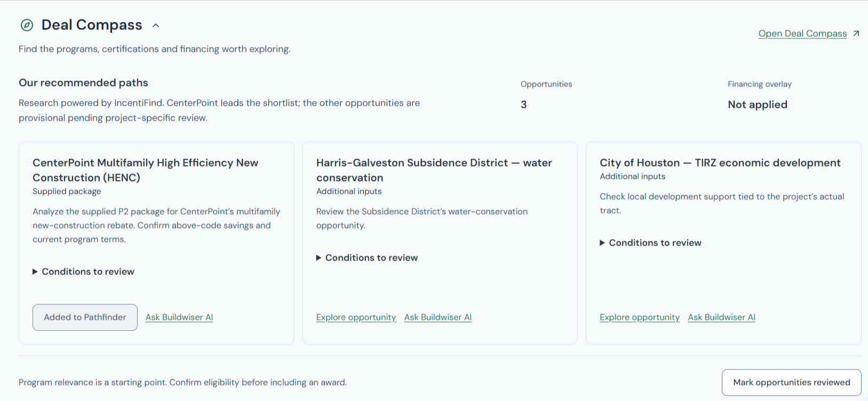
Task: Ask Buildwiser AI about CenterPoint HENC
Action: 179,317
